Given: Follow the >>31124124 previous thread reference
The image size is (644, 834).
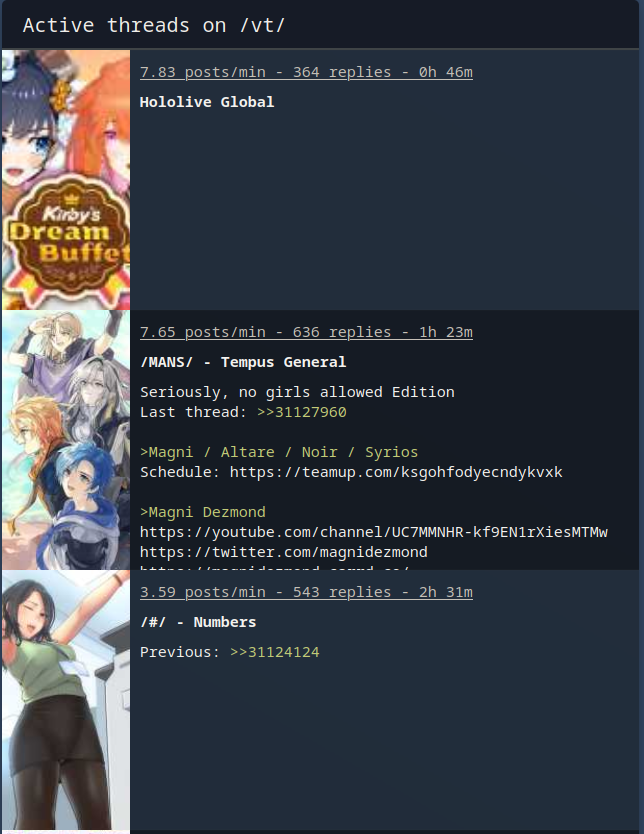Looking at the screenshot, I should [274, 652].
